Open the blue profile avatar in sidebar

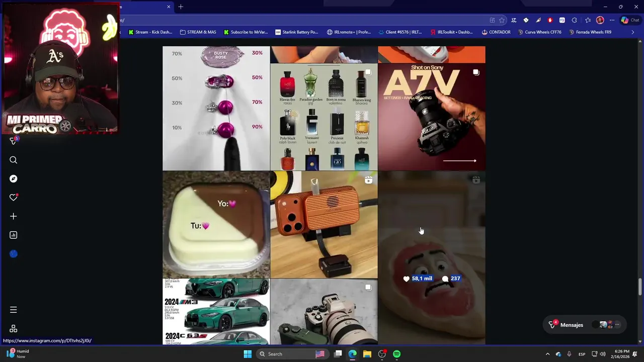point(14,254)
